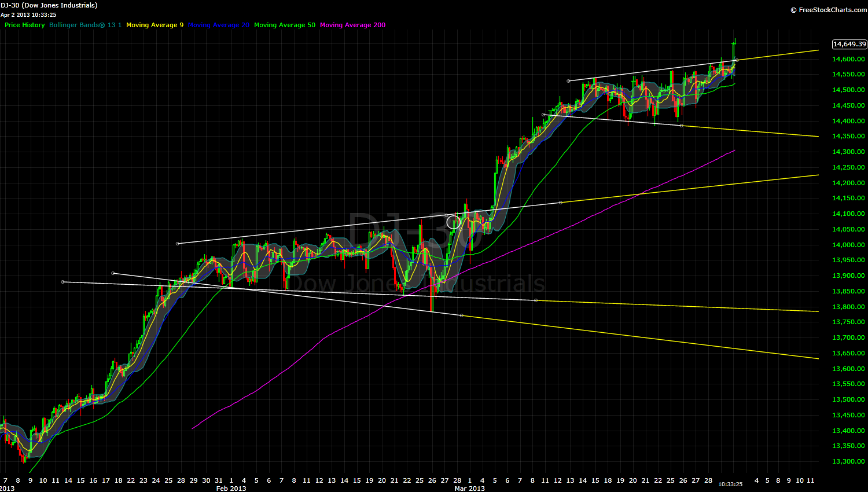Click the current price tag 14,649.39
Image resolution: width=868 pixels, height=492 pixels.
(x=849, y=44)
